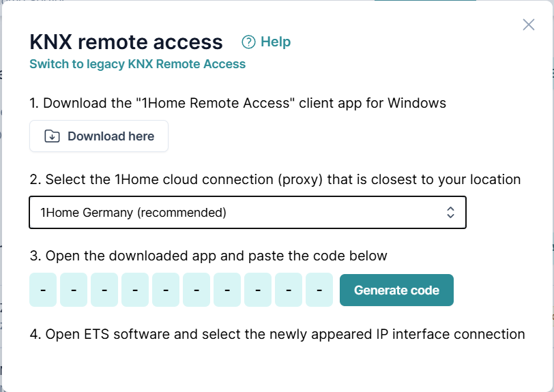Viewport: 554px width, 392px height.
Task: Select the tenth code digit box
Action: 319,290
